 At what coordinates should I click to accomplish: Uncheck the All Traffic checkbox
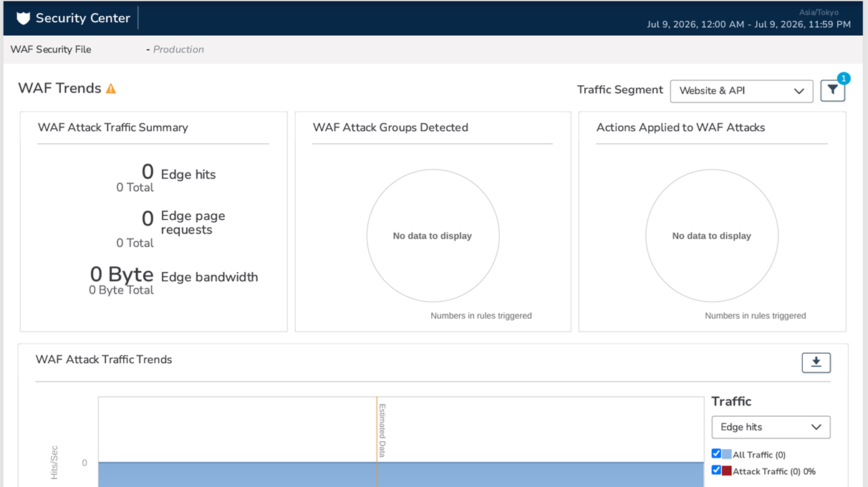[716, 453]
